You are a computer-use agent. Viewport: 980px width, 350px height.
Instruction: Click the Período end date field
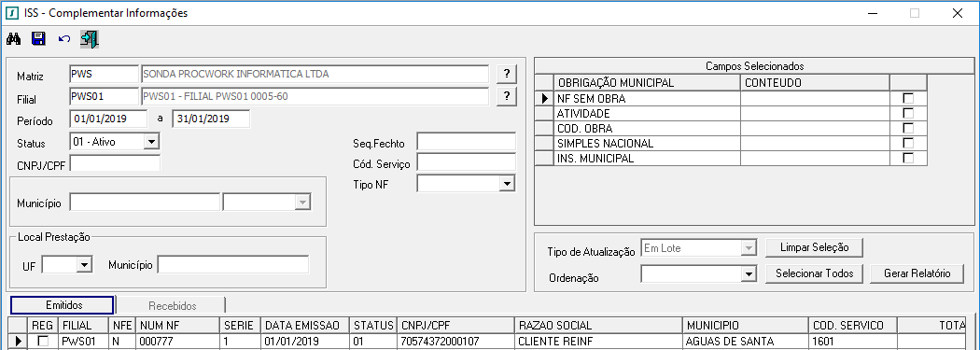pos(211,119)
